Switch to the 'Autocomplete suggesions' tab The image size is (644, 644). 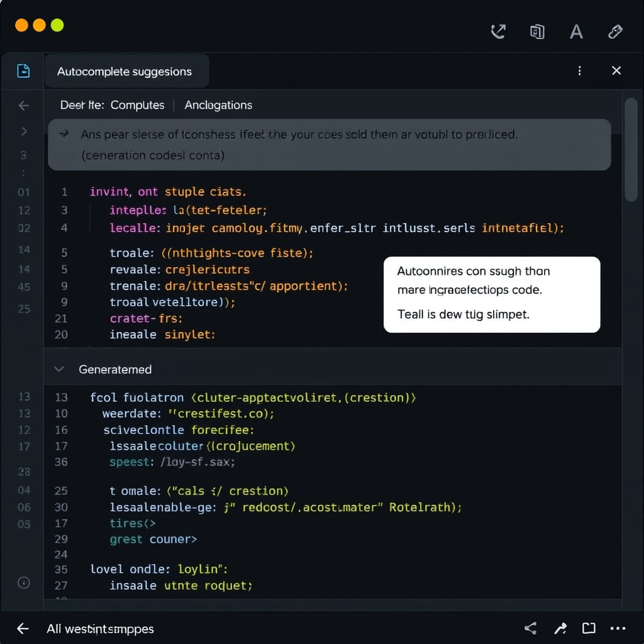[x=125, y=72]
